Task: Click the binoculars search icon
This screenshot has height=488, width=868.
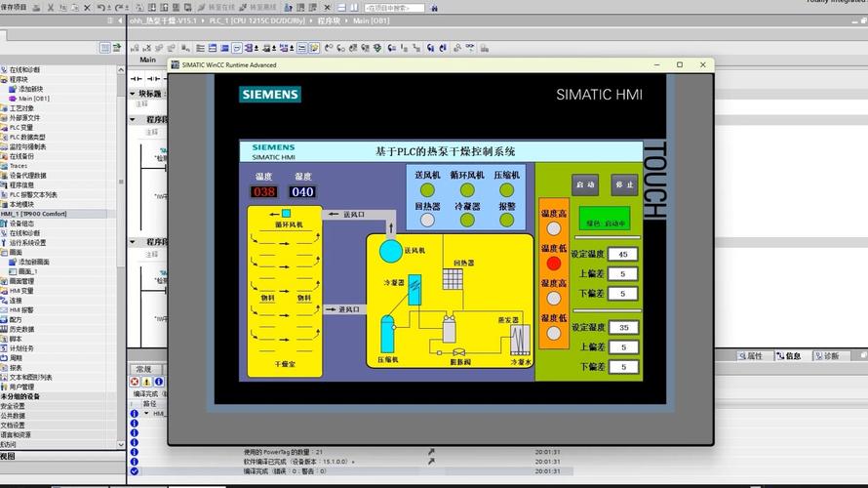Action: click(434, 8)
